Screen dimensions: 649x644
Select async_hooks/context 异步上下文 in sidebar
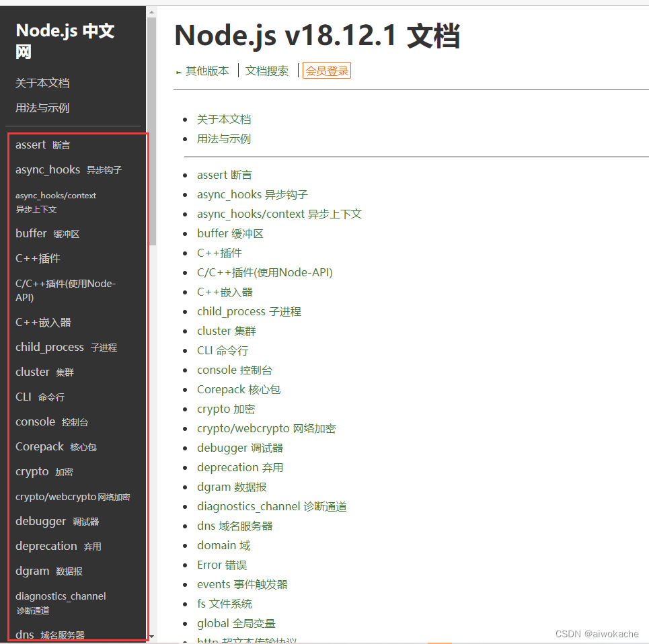(56, 202)
